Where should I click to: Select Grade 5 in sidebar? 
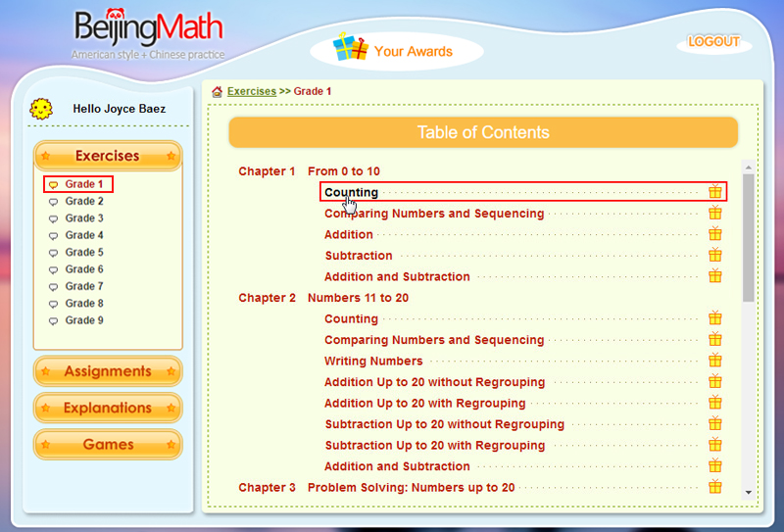pos(84,252)
